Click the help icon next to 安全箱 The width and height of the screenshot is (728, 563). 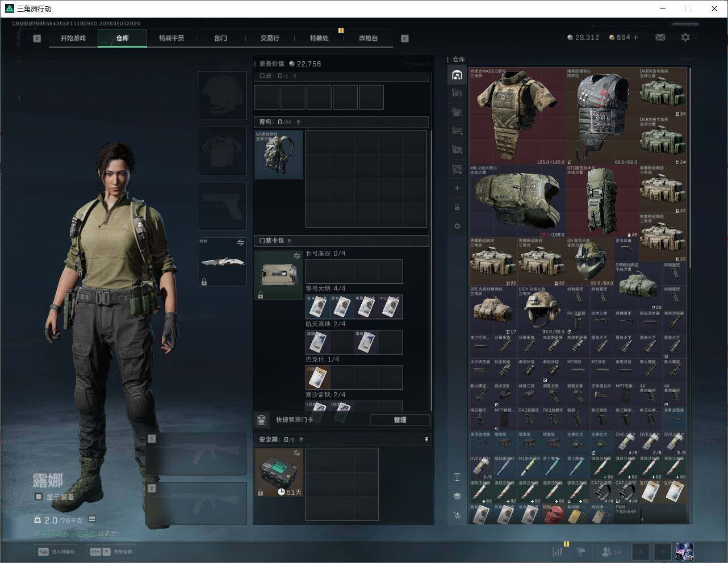point(301,439)
